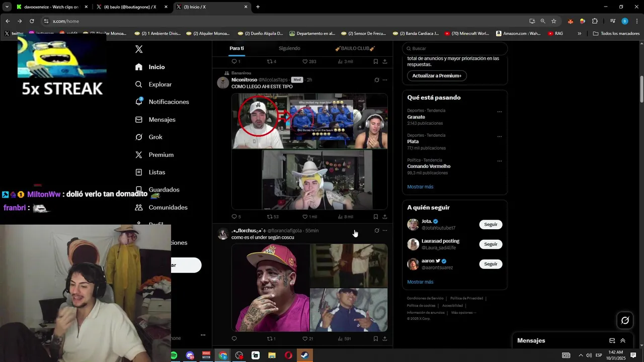The width and height of the screenshot is (644, 362).
Task: Open more options for Granate trend
Action: pyautogui.click(x=500, y=112)
